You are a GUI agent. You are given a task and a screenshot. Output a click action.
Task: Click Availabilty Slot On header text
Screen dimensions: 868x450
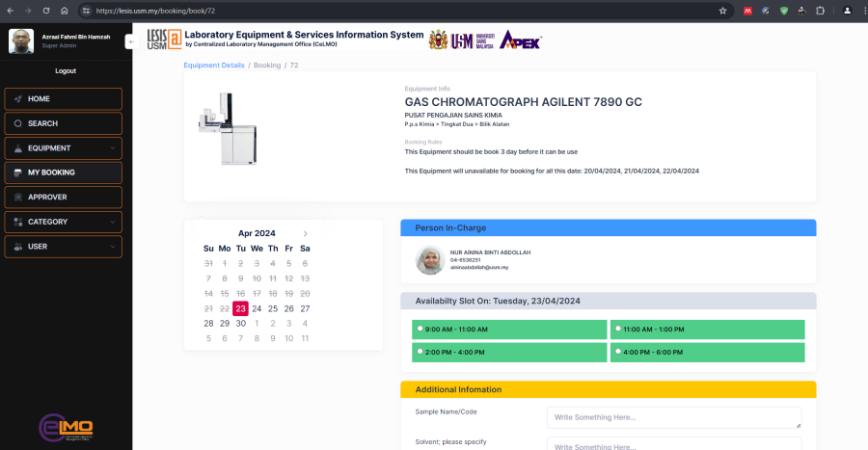[x=498, y=301]
